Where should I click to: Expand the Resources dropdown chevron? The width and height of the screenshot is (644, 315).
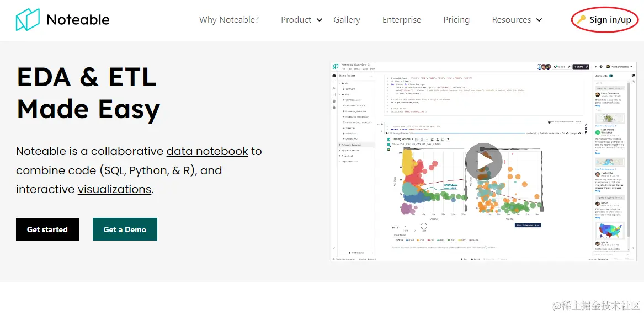tap(539, 20)
